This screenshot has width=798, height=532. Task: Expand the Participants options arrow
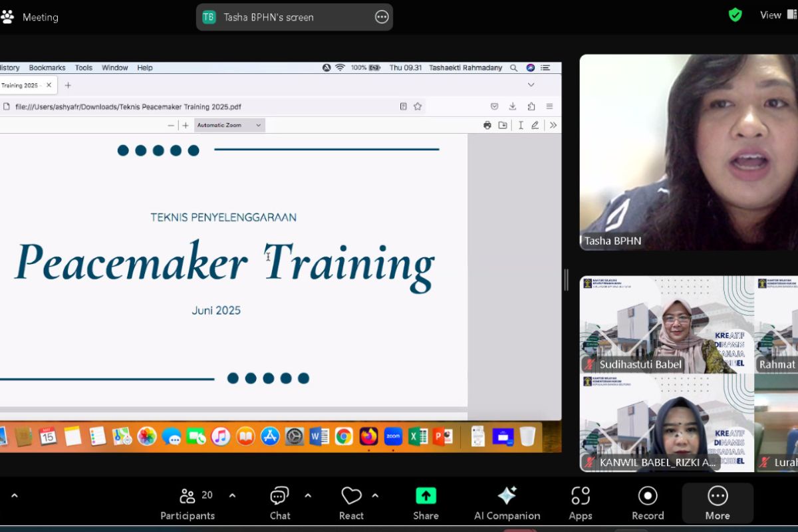pos(232,495)
